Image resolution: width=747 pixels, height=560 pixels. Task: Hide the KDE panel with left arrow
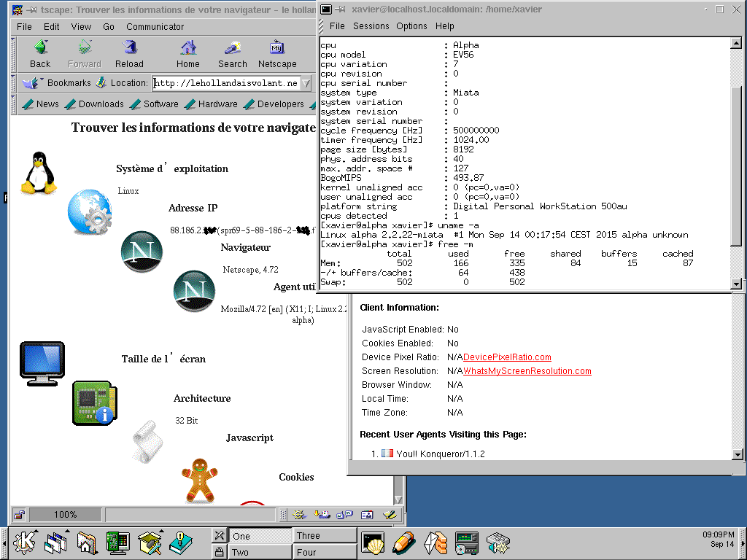(x=4, y=542)
